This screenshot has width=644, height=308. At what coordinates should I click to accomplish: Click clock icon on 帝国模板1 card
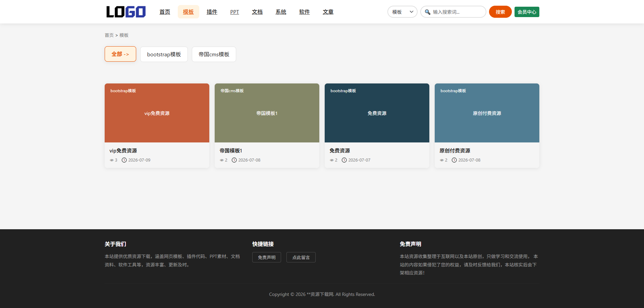coord(234,160)
